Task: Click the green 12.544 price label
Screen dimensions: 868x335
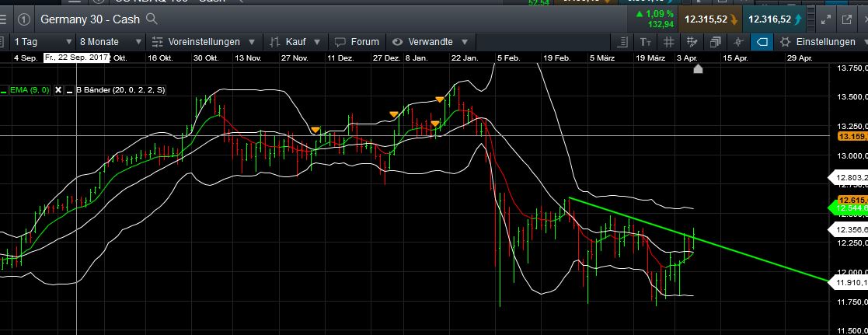Action: coord(849,208)
